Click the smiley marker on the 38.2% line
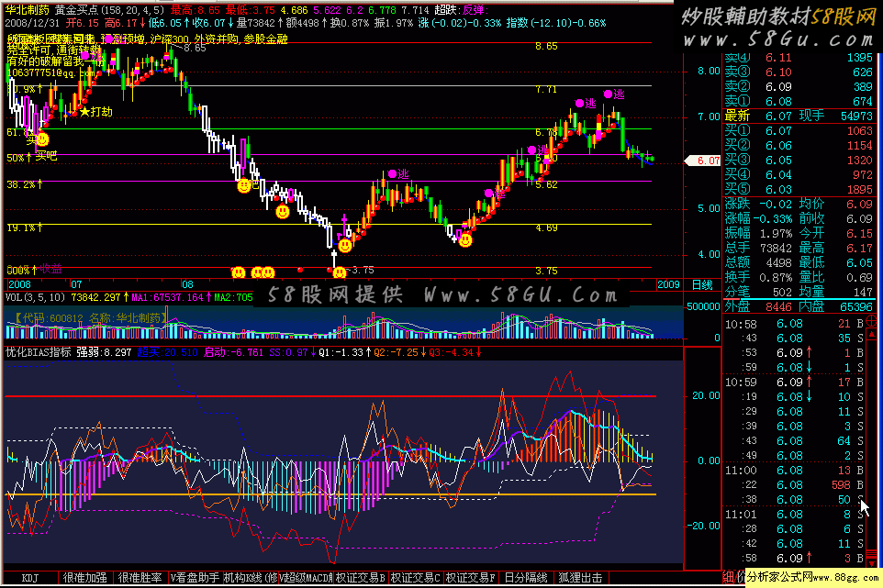The image size is (883, 588). click(243, 185)
